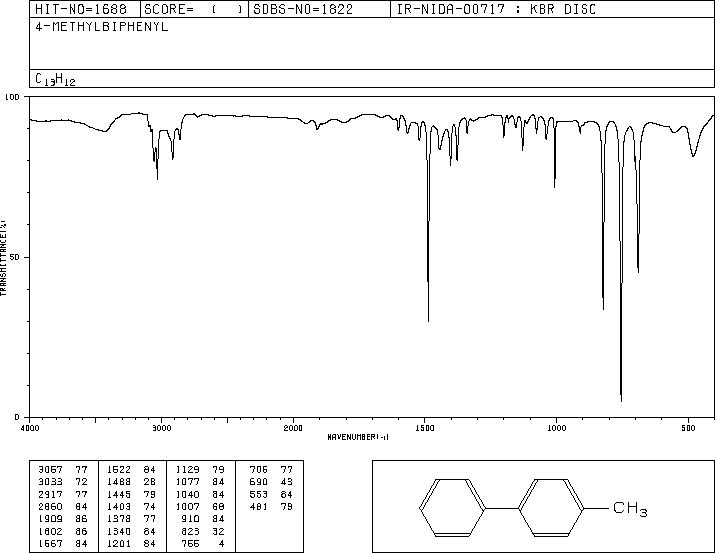Click the 50 label on the transmittance axis
Viewport: 715px width, 553px height.
pos(15,258)
